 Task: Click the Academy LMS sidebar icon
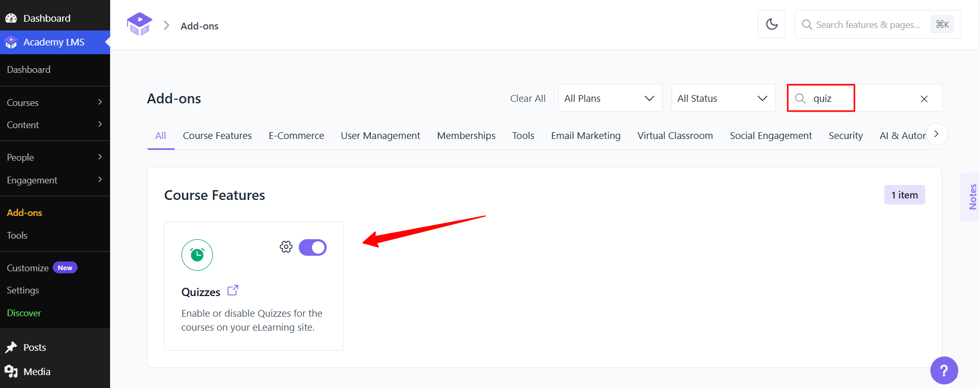tap(11, 42)
